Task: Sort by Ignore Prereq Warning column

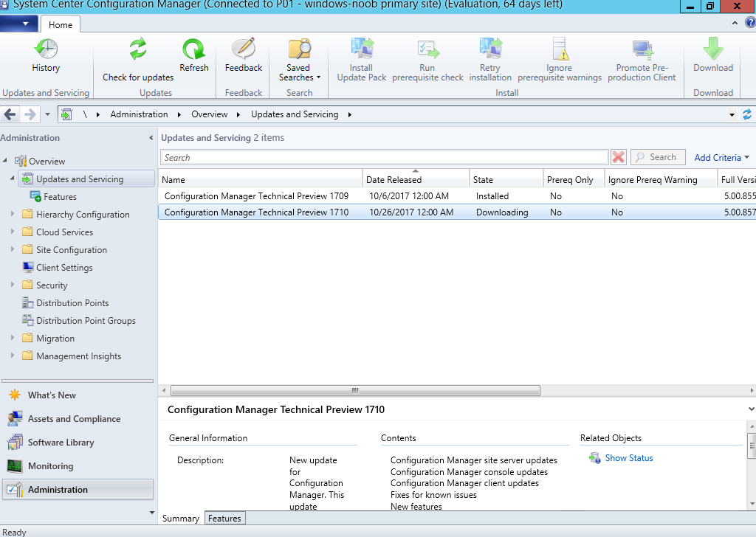Action: [661, 180]
